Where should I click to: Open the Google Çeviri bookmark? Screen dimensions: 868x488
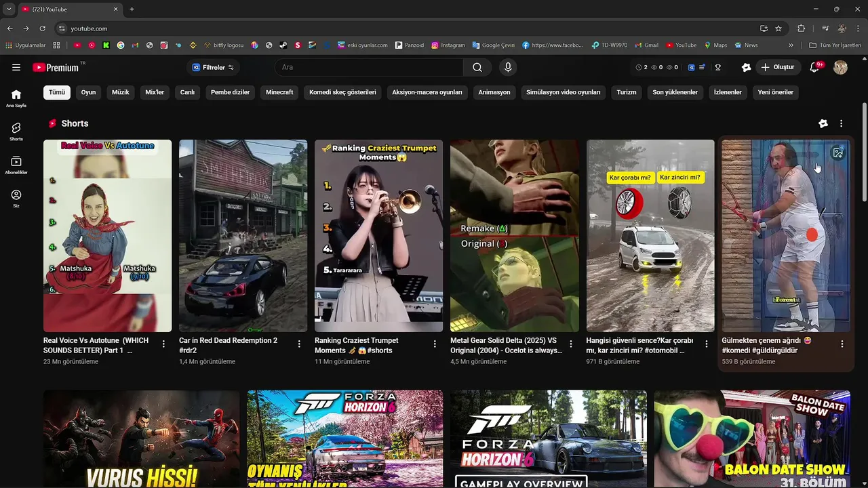pos(493,45)
